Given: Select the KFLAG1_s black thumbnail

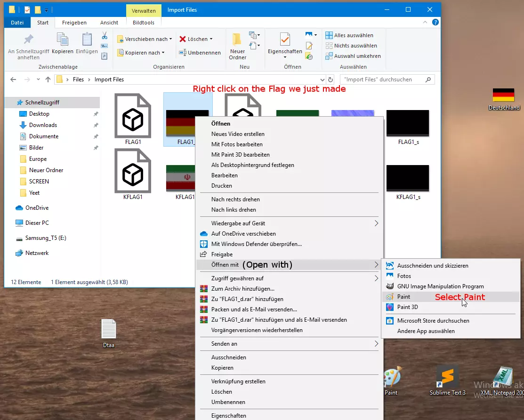Looking at the screenshot, I should pyautogui.click(x=408, y=178).
